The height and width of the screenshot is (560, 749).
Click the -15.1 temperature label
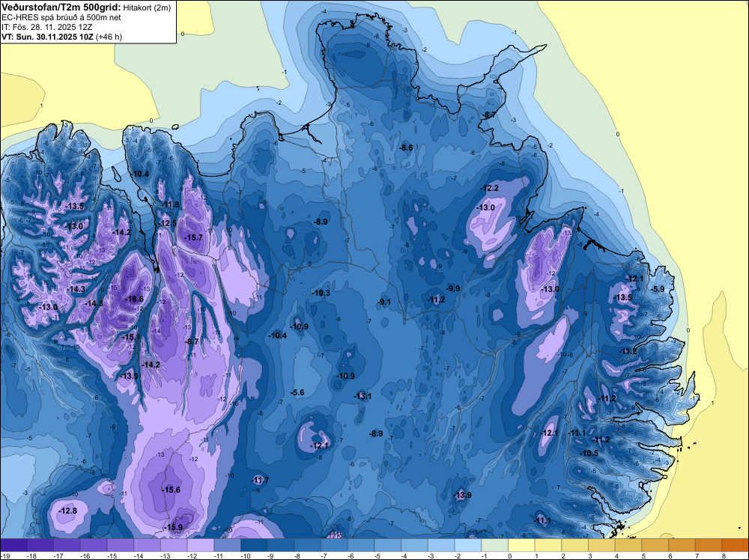click(131, 337)
